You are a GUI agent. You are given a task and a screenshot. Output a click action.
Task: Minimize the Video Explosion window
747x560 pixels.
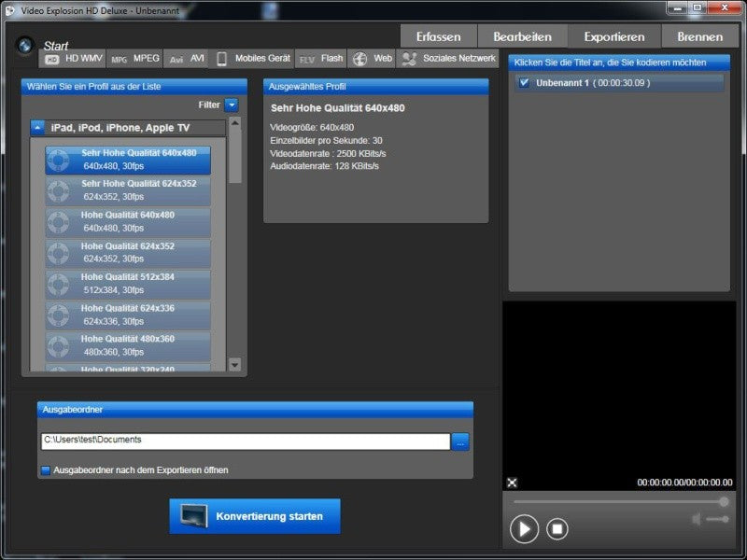[678, 8]
